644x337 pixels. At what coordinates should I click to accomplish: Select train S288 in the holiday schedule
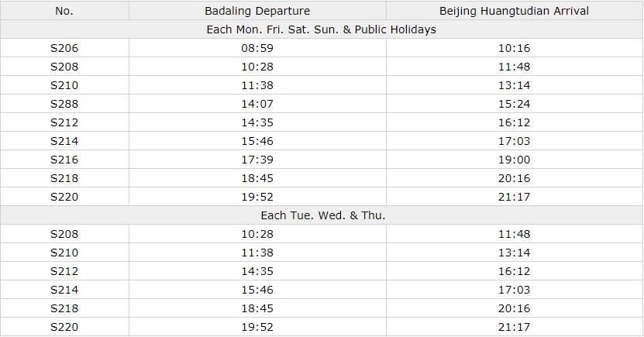64,104
